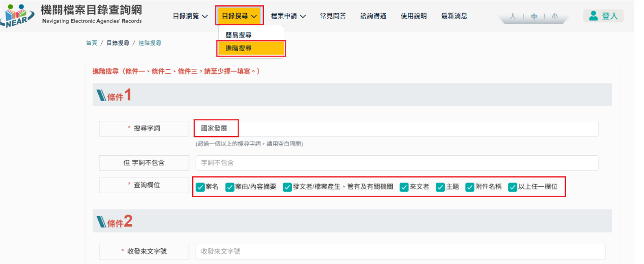
Task: Select 進階搜尋 menu entry
Action: tap(239, 49)
